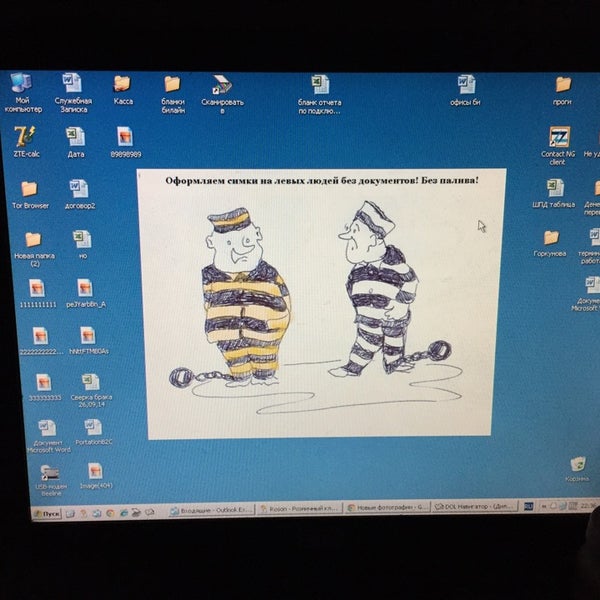The height and width of the screenshot is (600, 600).
Task: Switch to the Входящие - Outlook Express taskbar button
Action: point(211,510)
